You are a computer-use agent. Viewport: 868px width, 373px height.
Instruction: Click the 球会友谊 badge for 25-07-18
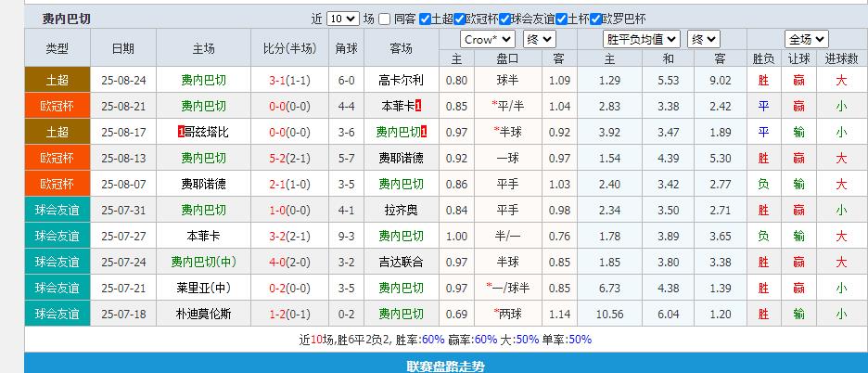[x=57, y=314]
